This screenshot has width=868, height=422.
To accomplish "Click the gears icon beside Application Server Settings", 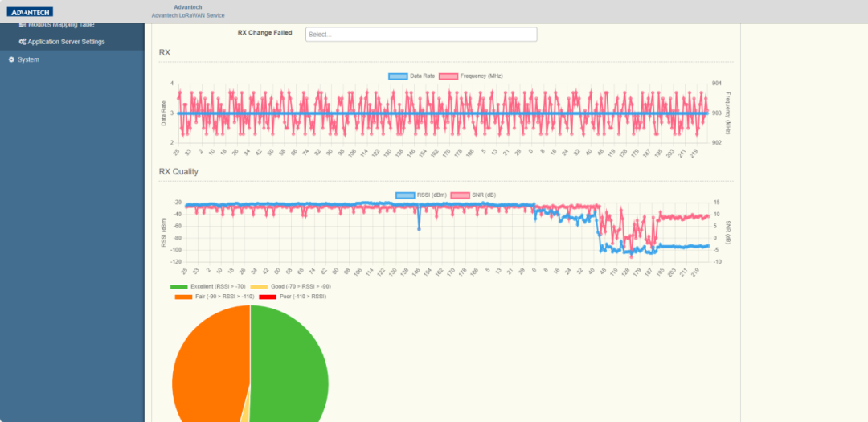I will (x=23, y=42).
